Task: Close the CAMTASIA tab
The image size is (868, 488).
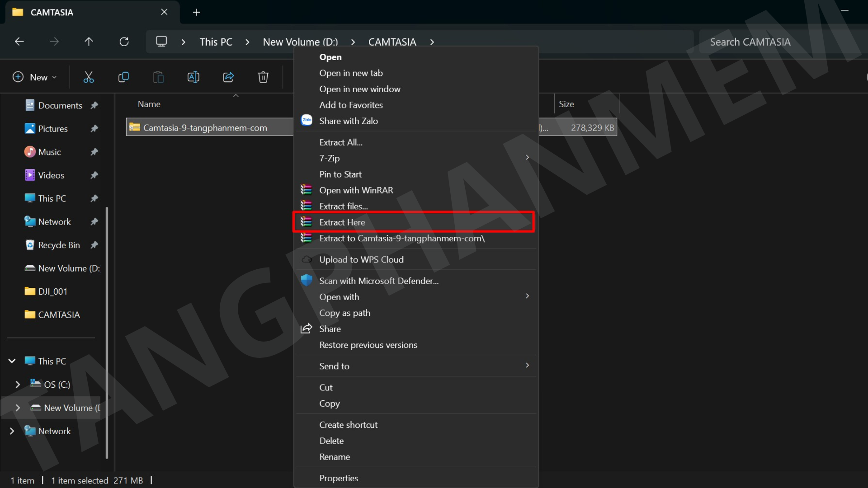Action: coord(164,12)
